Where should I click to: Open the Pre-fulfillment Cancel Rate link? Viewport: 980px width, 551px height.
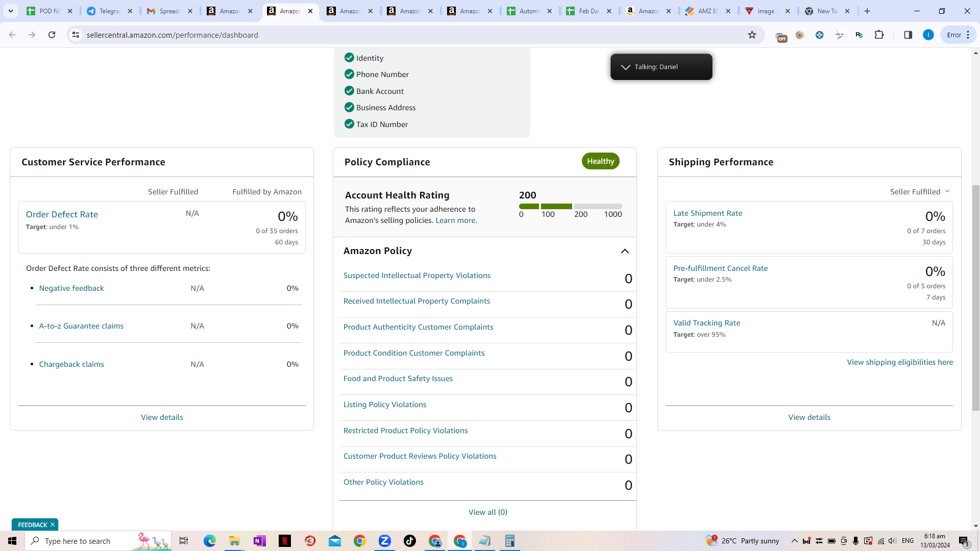720,268
